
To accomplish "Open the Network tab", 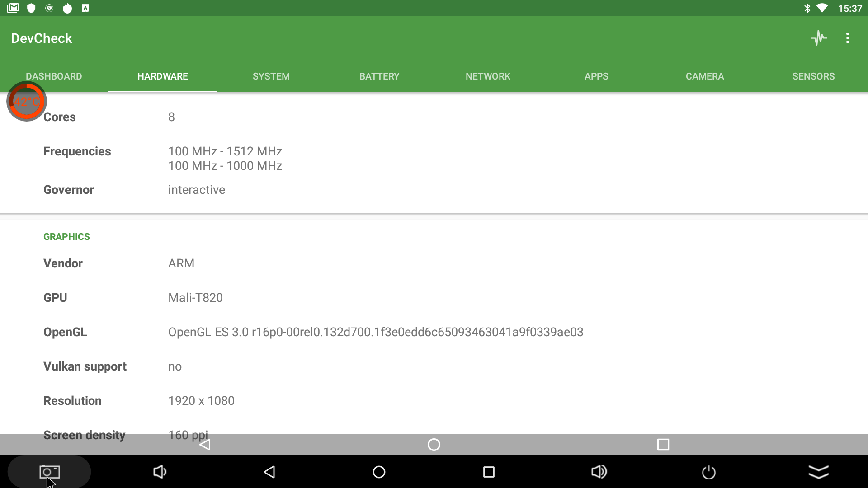I will click(x=488, y=76).
